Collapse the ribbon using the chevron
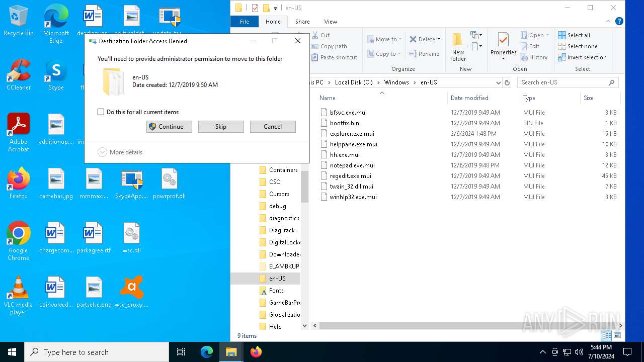 pyautogui.click(x=608, y=21)
